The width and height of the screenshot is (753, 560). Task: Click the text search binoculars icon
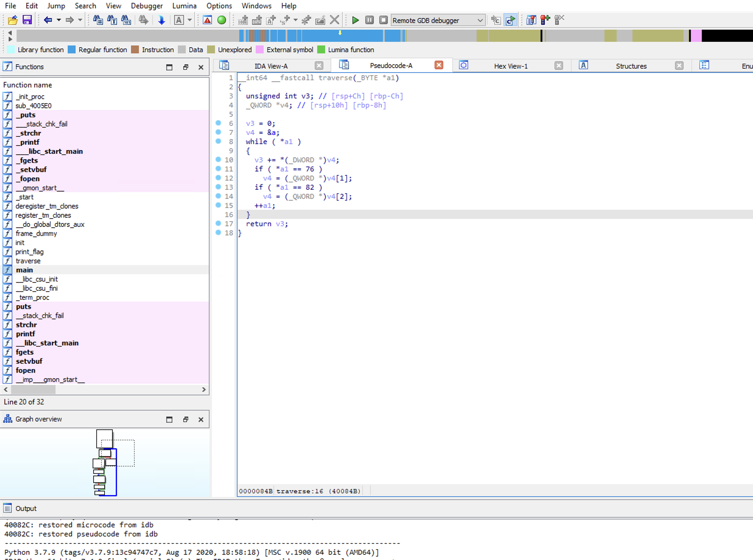(112, 20)
